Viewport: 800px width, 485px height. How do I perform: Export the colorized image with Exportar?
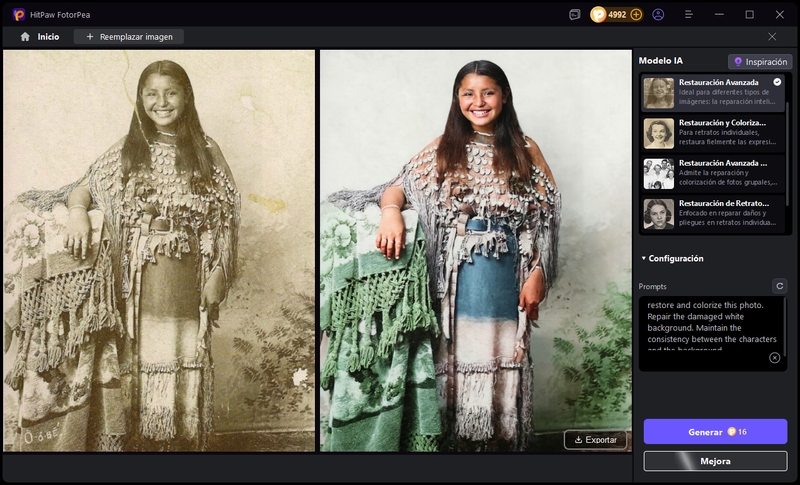(595, 440)
